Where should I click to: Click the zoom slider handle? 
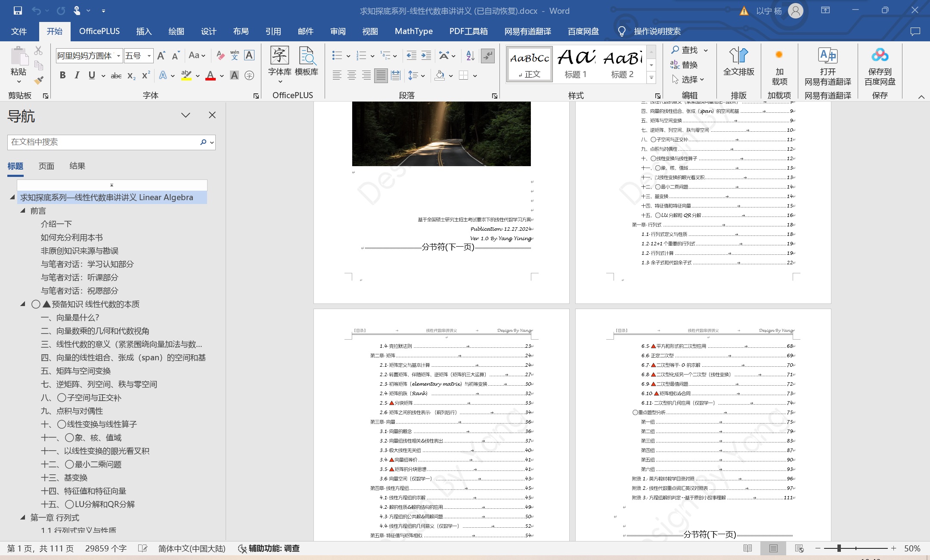(839, 548)
